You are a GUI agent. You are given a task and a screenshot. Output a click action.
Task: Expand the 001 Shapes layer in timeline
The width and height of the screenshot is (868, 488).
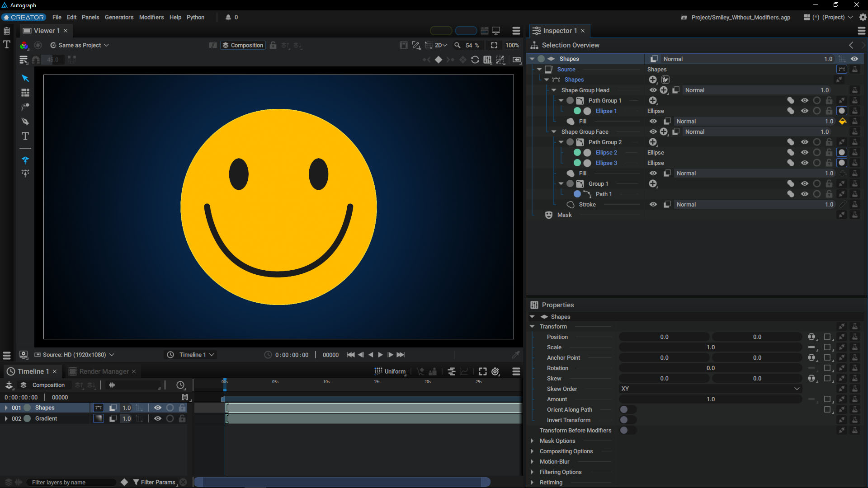(x=6, y=408)
